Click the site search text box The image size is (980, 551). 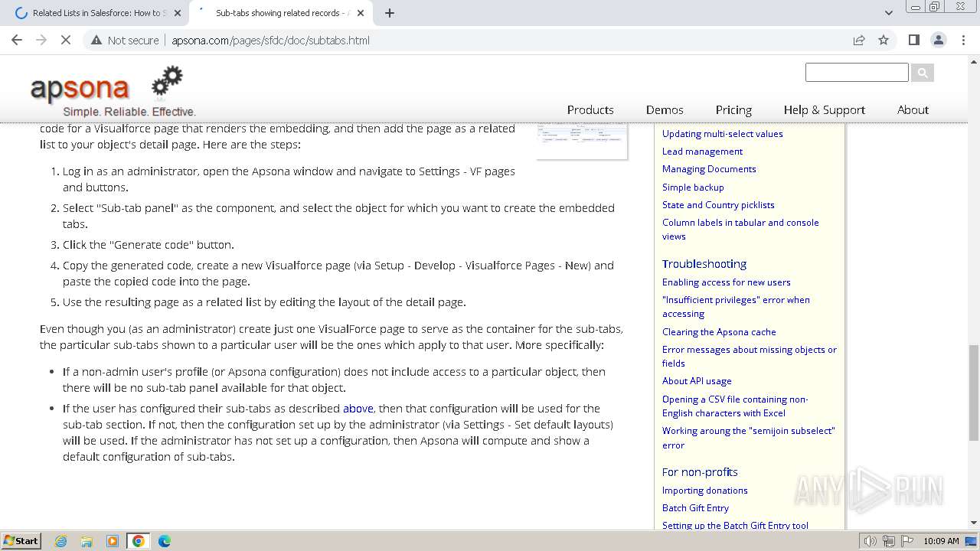tap(857, 73)
